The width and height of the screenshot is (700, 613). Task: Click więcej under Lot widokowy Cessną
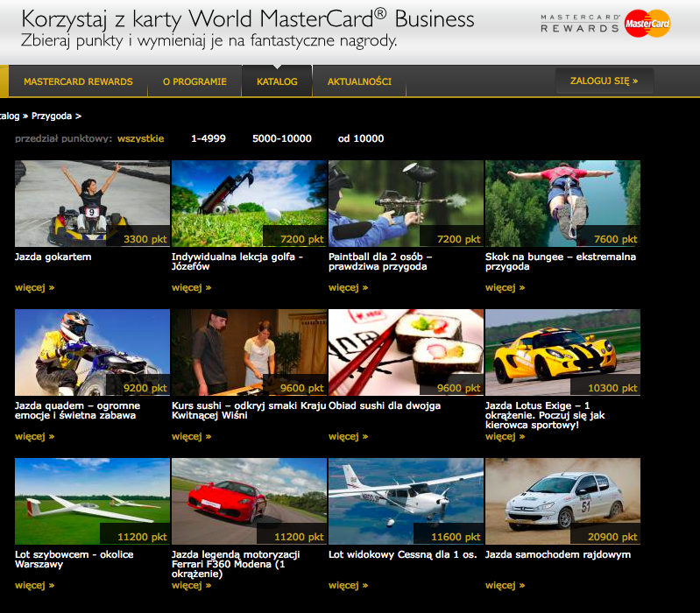point(348,585)
